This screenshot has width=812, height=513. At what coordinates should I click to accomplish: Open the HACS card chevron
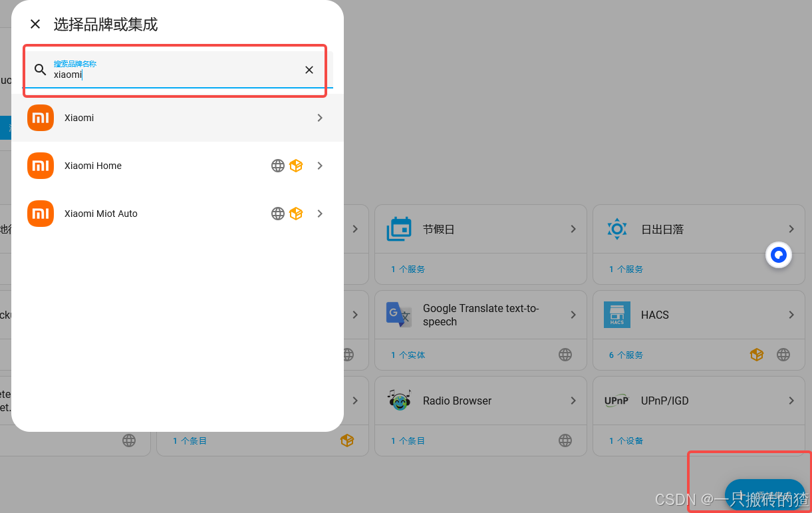click(791, 315)
